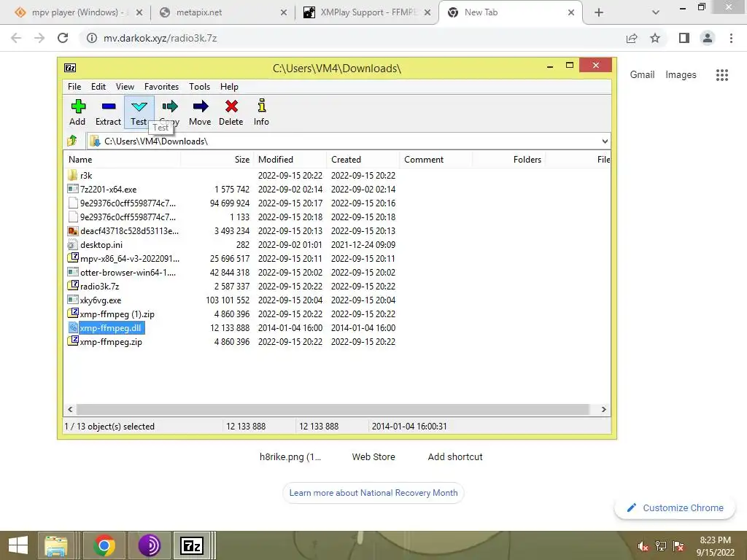The width and height of the screenshot is (747, 560).
Task: Click the up-one-level folder icon
Action: (x=72, y=141)
